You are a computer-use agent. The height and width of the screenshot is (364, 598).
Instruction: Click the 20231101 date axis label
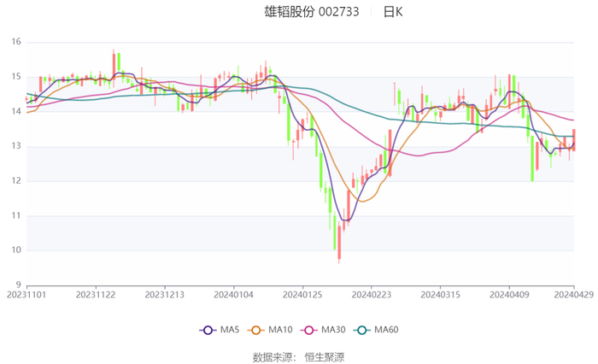pos(26,294)
